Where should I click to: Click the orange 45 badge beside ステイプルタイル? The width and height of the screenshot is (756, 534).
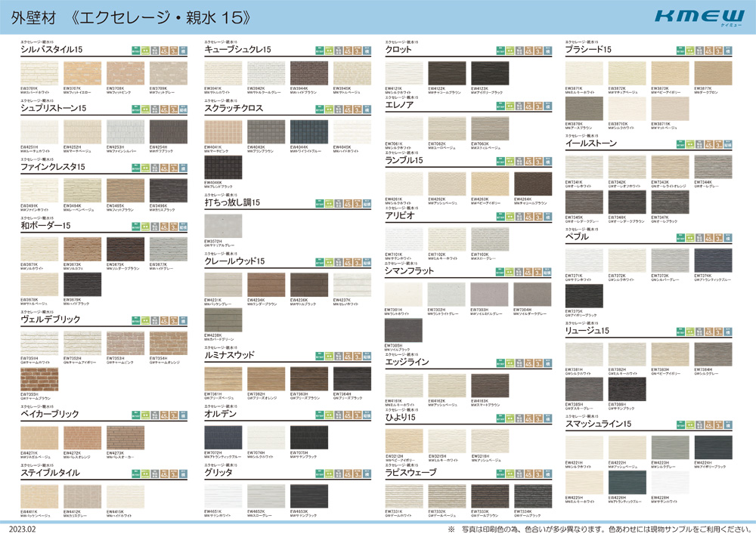[164, 474]
